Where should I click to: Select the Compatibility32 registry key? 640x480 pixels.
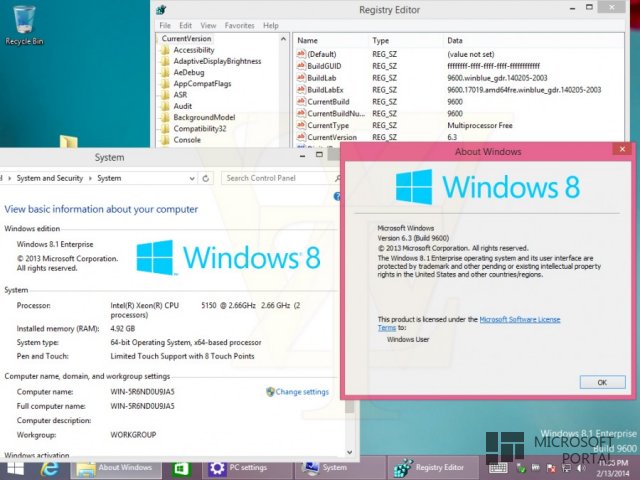tap(200, 129)
